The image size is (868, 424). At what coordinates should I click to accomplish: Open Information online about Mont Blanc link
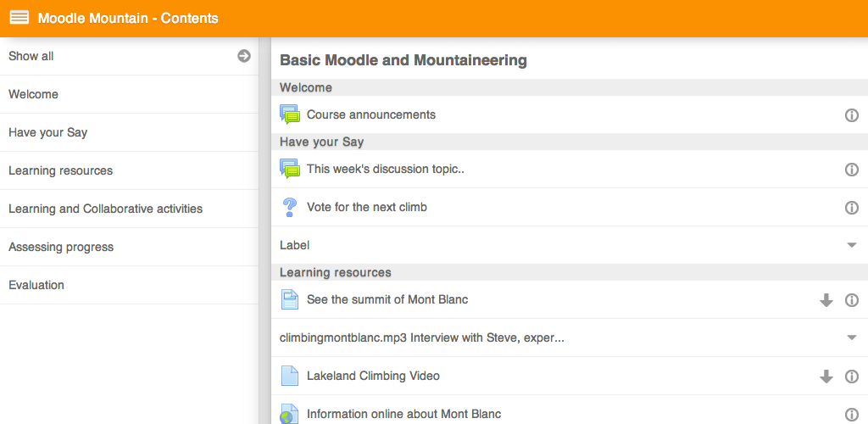coord(403,414)
